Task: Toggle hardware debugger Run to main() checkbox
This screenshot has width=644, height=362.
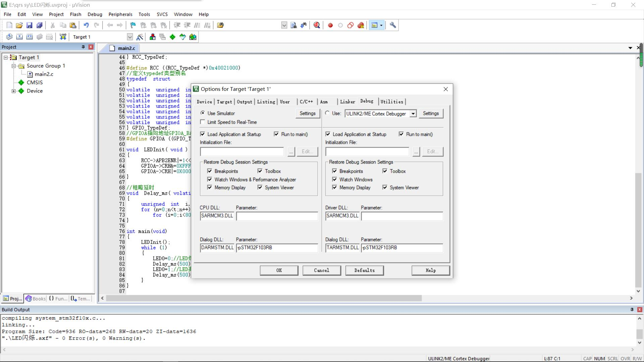Action: tap(401, 134)
